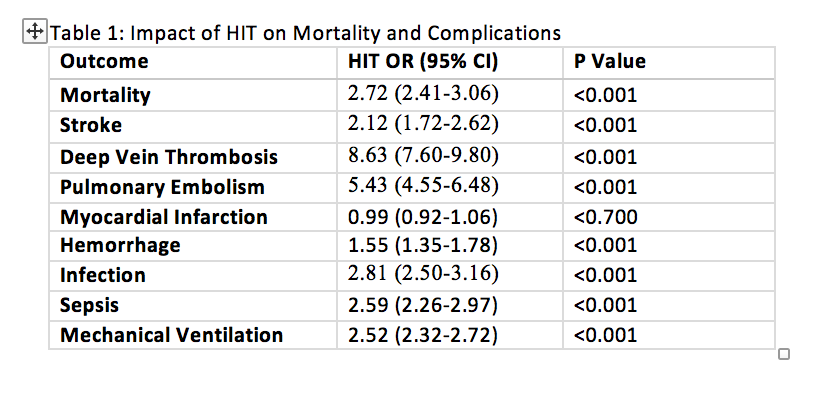Click the 8.63 (7.60-9.80) value cell
The width and height of the screenshot is (838, 398).
[x=450, y=158]
